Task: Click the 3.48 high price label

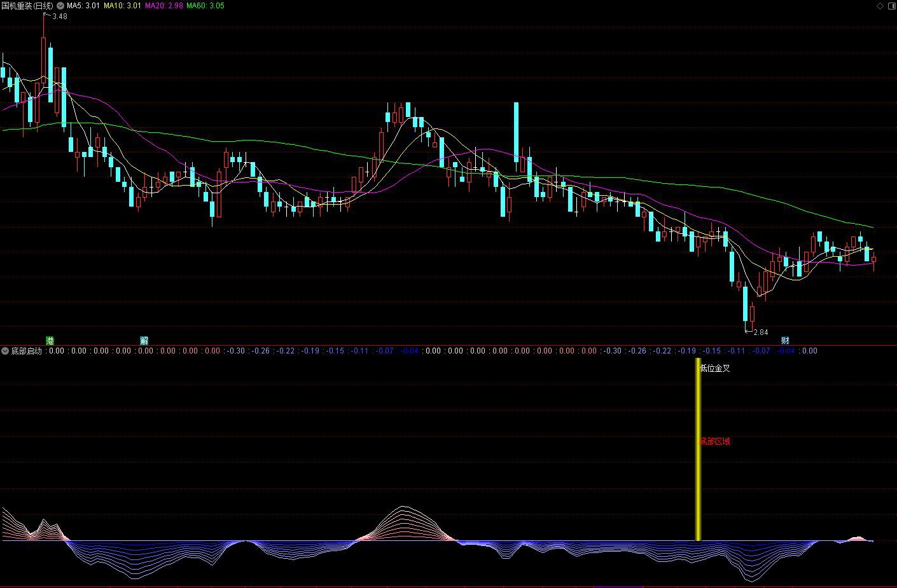Action: [x=60, y=17]
